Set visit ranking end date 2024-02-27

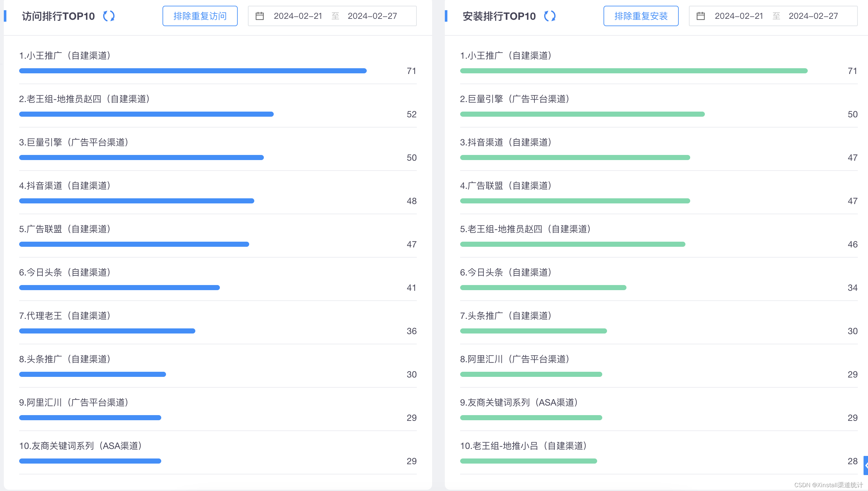(x=372, y=16)
